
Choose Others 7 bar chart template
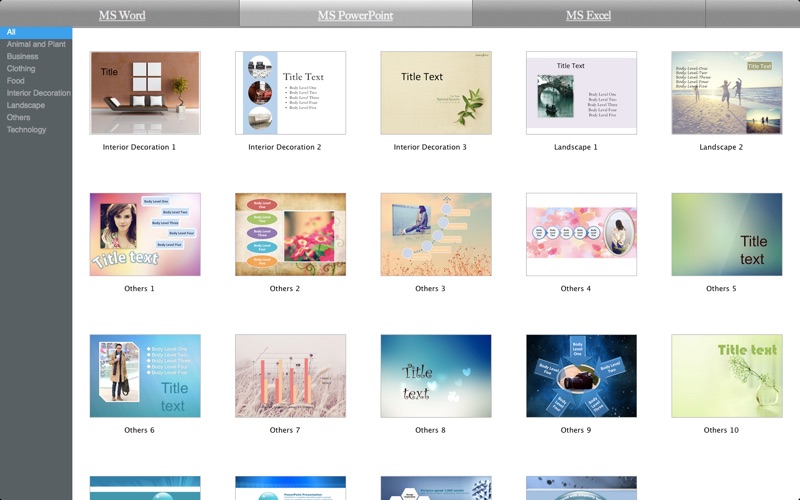[290, 376]
